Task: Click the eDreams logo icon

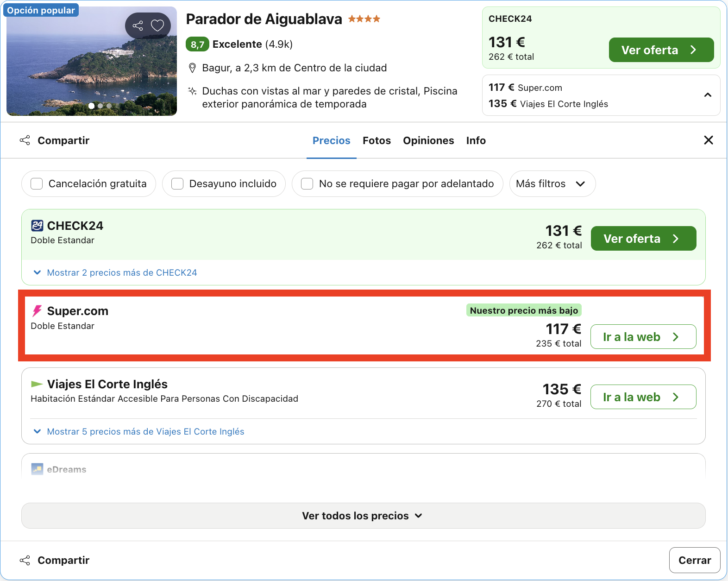Action: click(37, 469)
